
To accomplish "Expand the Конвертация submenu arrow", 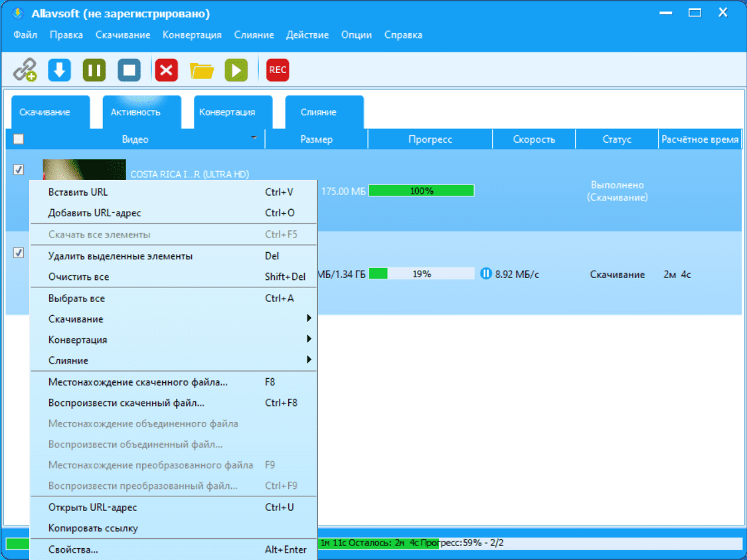I will click(x=309, y=338).
